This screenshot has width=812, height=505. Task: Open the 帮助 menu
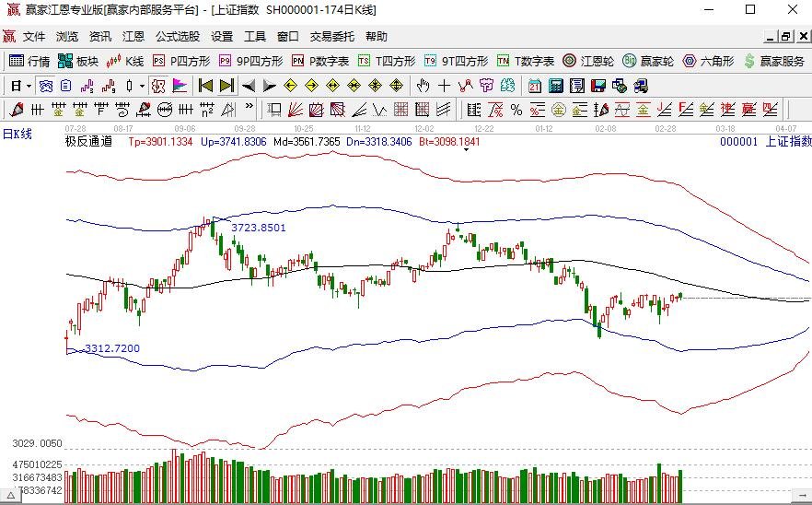[377, 36]
